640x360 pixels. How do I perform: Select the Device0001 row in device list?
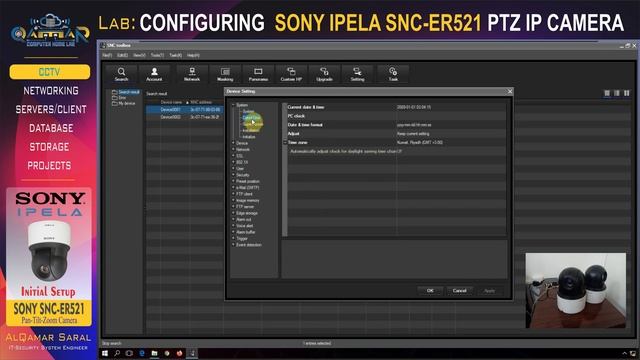tap(185, 110)
